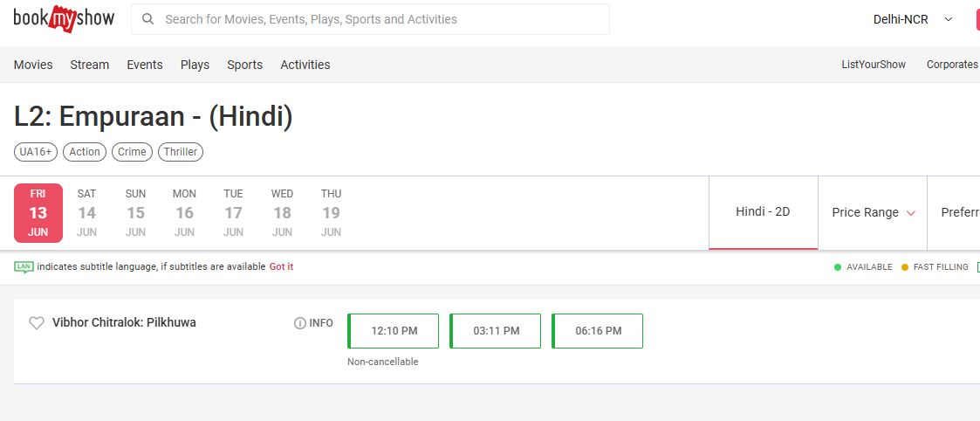Open the Price Range dropdown
This screenshot has height=421, width=980.
pyautogui.click(x=873, y=212)
